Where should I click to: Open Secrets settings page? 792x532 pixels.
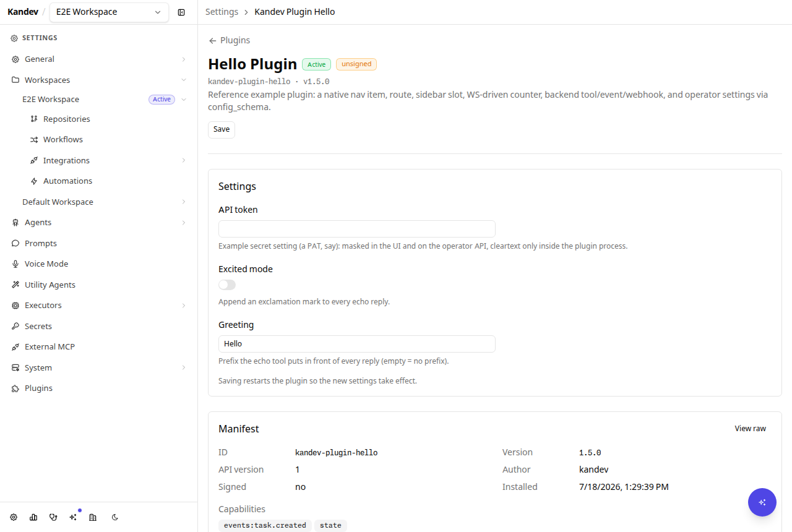(38, 327)
